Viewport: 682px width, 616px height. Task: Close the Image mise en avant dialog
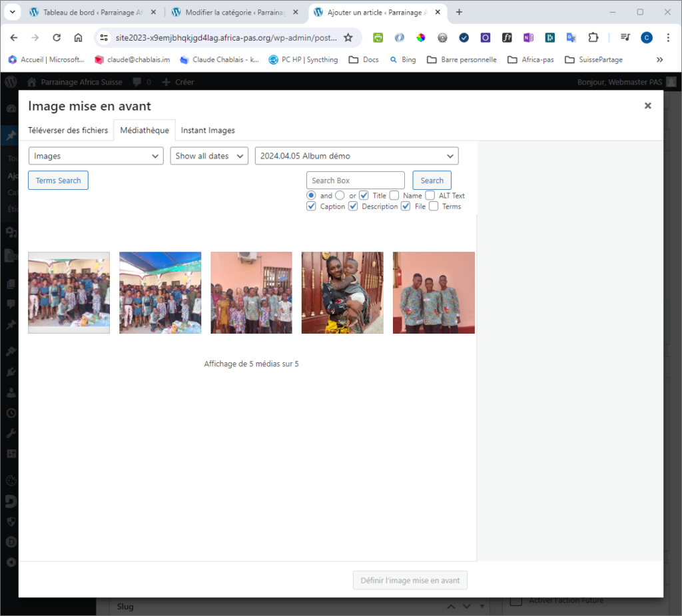click(647, 106)
